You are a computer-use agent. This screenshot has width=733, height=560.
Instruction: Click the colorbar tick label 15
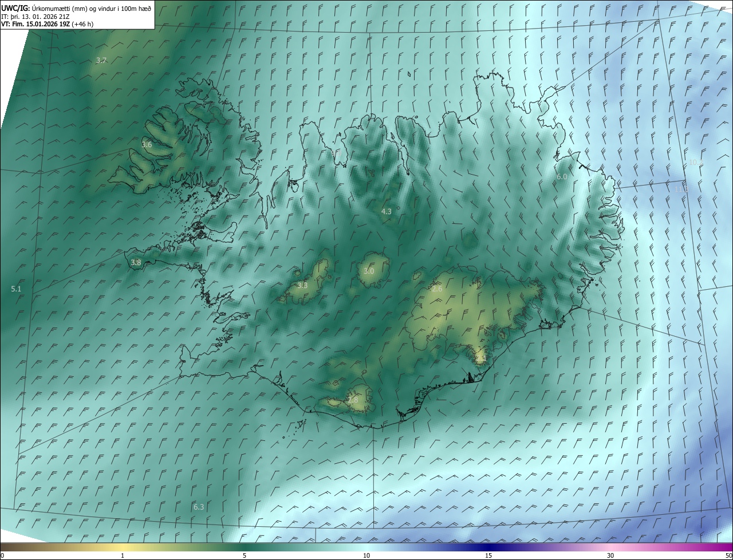click(488, 555)
